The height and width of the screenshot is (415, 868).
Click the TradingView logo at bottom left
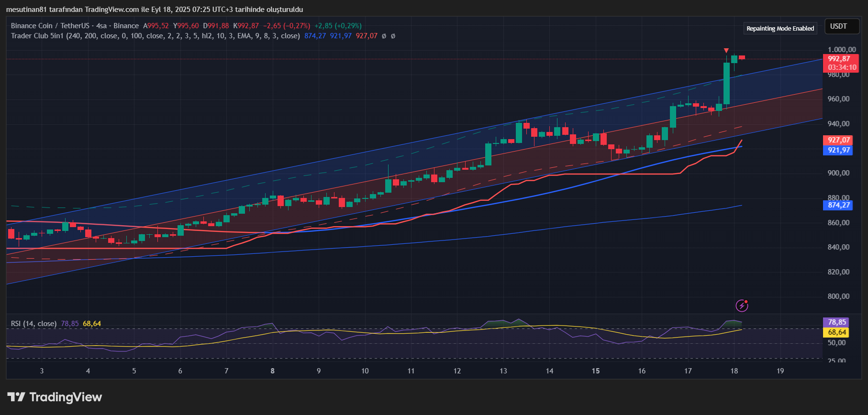coord(55,397)
